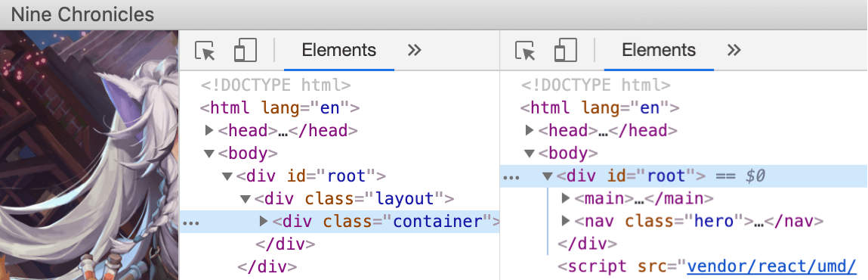Select the script src row in right panel

point(707,266)
